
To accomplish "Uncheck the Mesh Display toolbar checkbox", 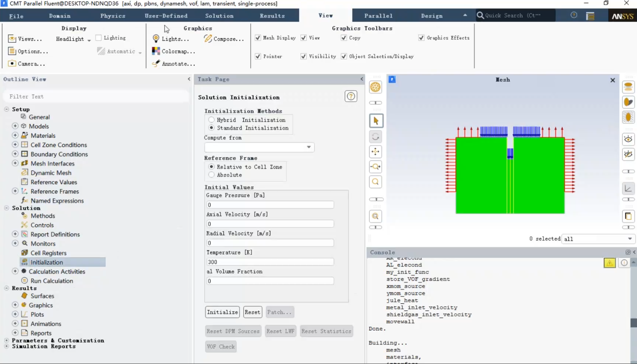I will pyautogui.click(x=258, y=38).
